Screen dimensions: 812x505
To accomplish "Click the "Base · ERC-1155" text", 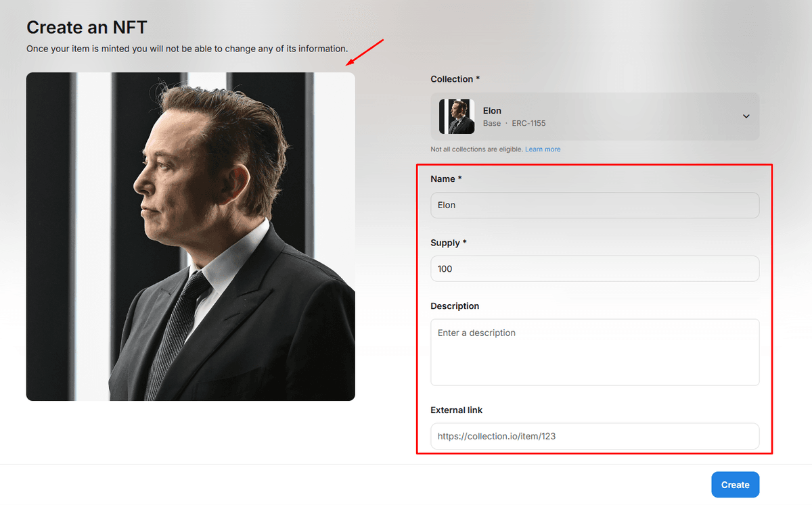I will click(x=514, y=124).
